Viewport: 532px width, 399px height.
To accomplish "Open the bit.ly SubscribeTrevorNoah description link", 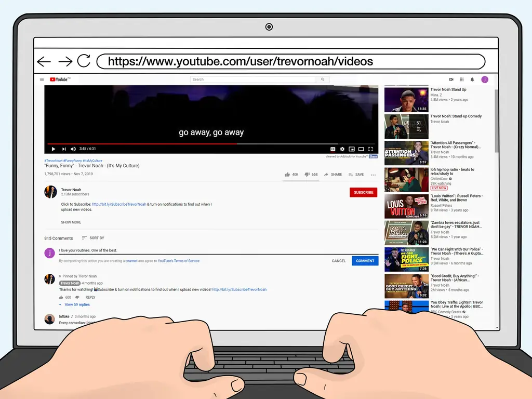I will click(119, 204).
